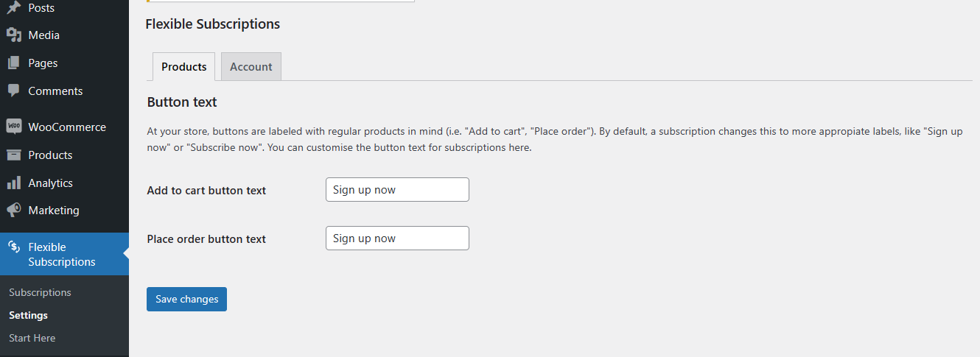980x357 pixels.
Task: Switch to the Account tab
Action: [x=251, y=66]
